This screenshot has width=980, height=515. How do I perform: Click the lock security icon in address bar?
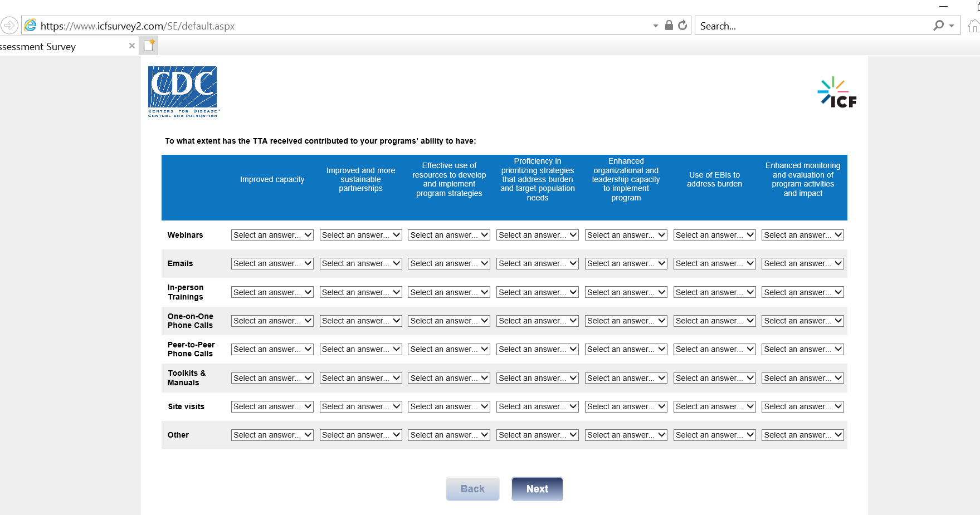(669, 26)
